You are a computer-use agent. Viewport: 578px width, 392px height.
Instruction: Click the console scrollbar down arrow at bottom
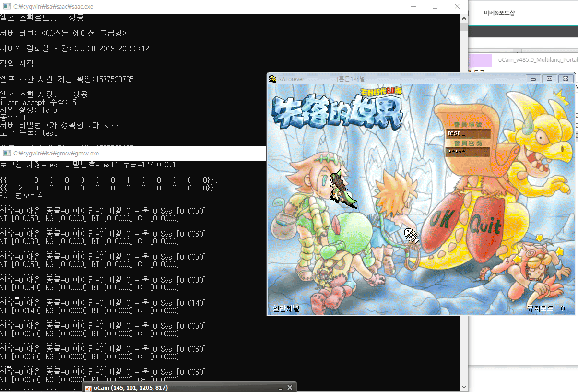(464, 387)
